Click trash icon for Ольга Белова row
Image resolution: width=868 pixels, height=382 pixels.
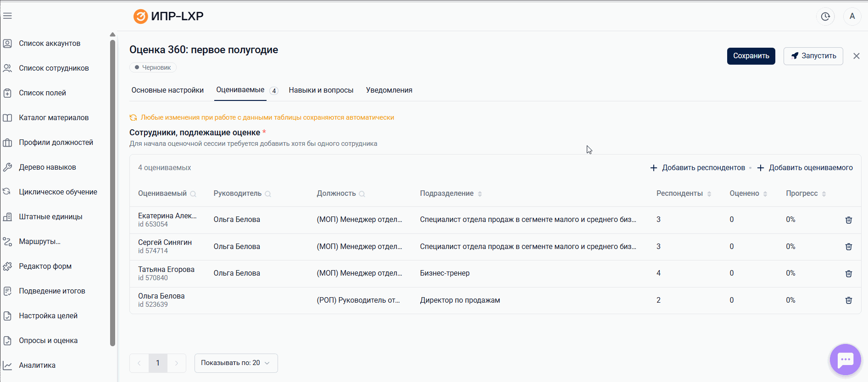coord(848,300)
